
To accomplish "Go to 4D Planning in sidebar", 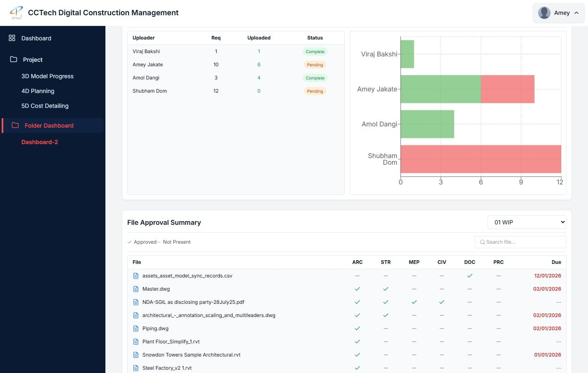I will (x=38, y=91).
